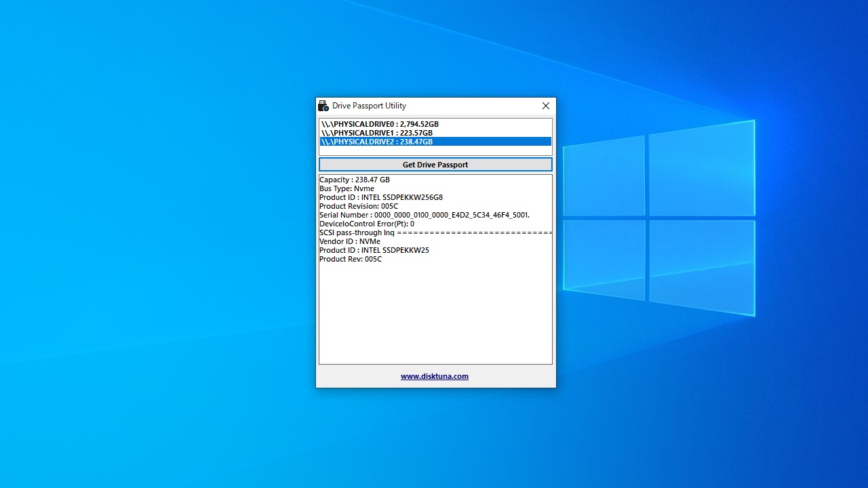Click the Get Drive Passport button
The width and height of the screenshot is (868, 488).
coord(435,165)
